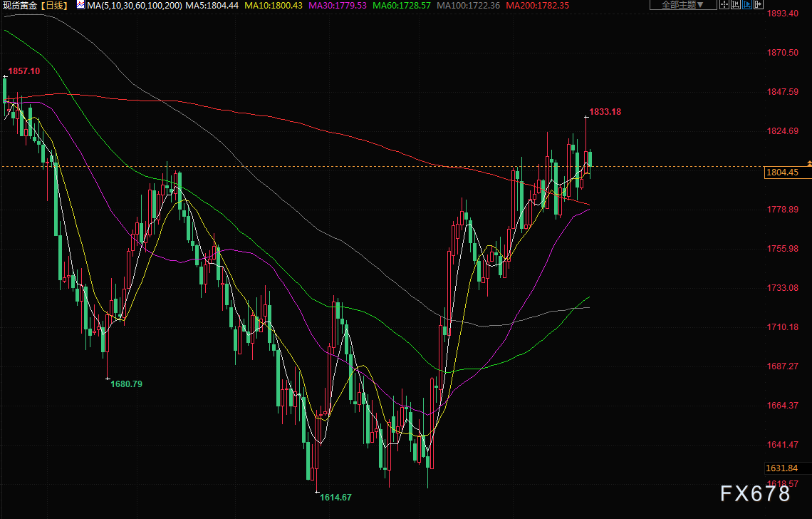Click the 1614.67 lowest price label
812x519 pixels.
335,497
